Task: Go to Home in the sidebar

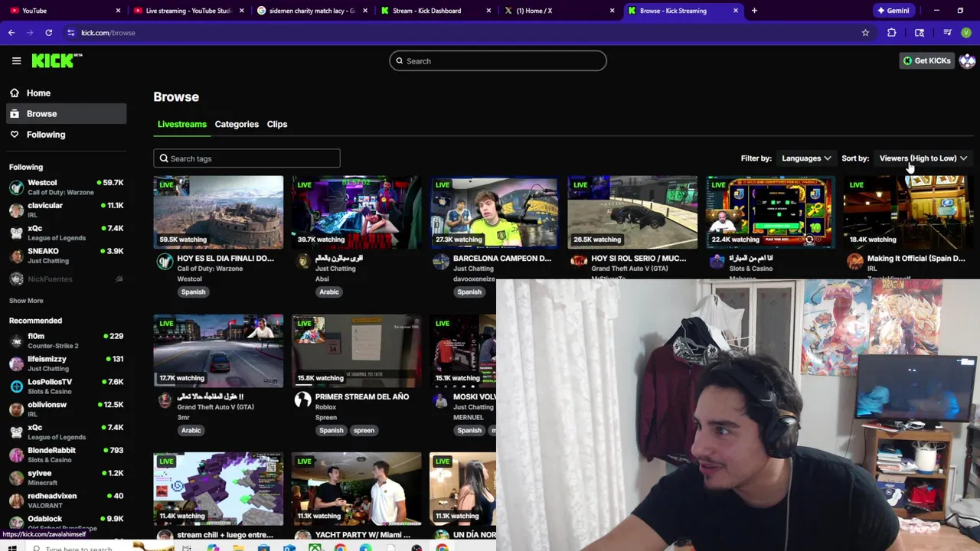Action: click(66, 93)
